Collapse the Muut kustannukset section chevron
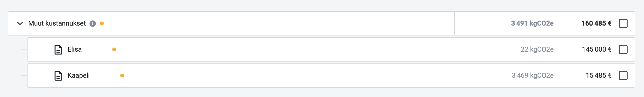Screen dimensions: 644x97 20,23
